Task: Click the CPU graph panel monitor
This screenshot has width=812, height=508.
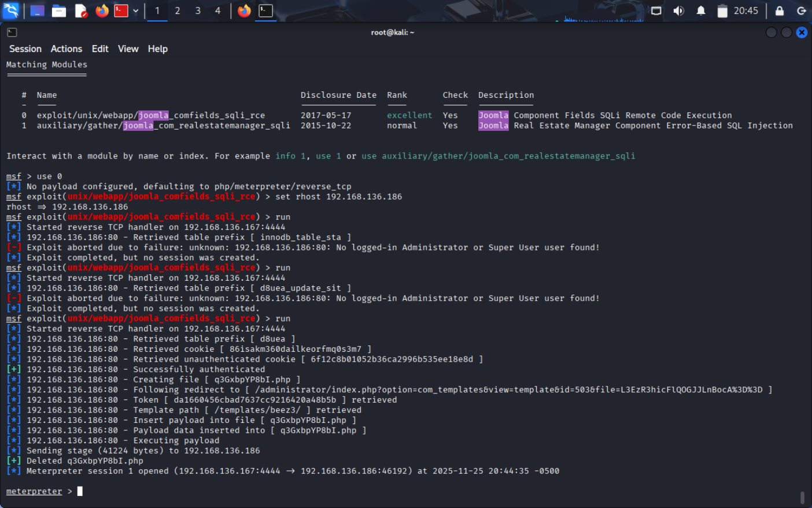Action: [x=599, y=12]
